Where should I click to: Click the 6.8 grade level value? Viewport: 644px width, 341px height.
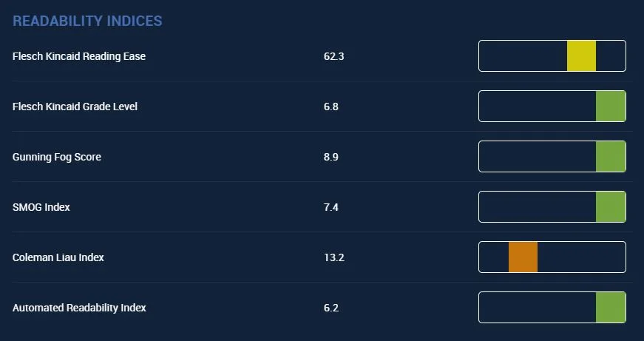click(331, 107)
